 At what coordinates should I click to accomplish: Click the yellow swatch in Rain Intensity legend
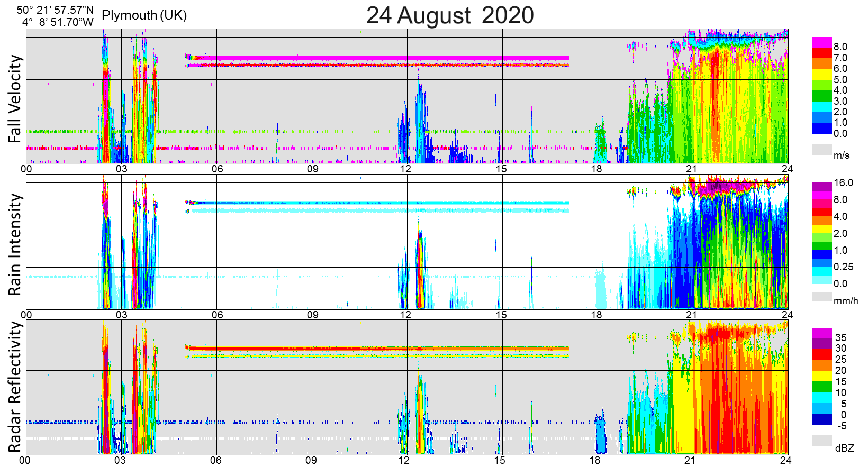tap(822, 229)
